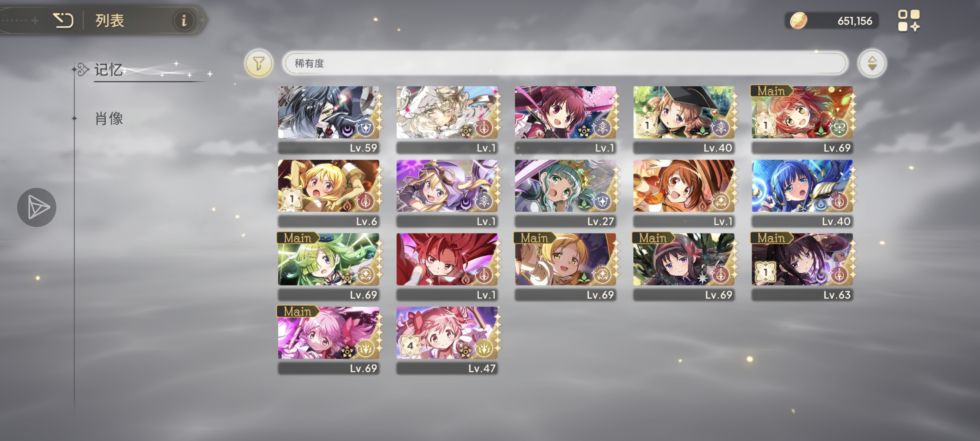Open the filter funnel icon
Screen dimensions: 980x441
coord(258,63)
